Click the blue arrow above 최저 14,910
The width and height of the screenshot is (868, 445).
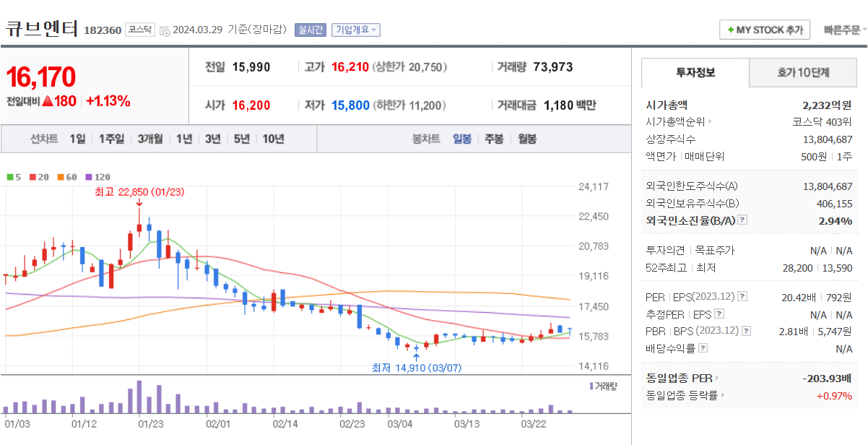tap(416, 357)
